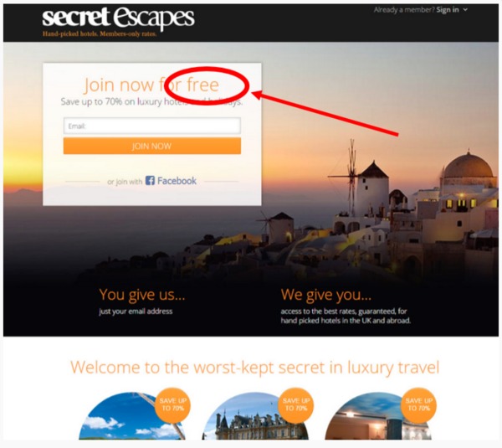Click the Secret Escapes logo
The width and height of the screenshot is (502, 448).
(x=118, y=18)
